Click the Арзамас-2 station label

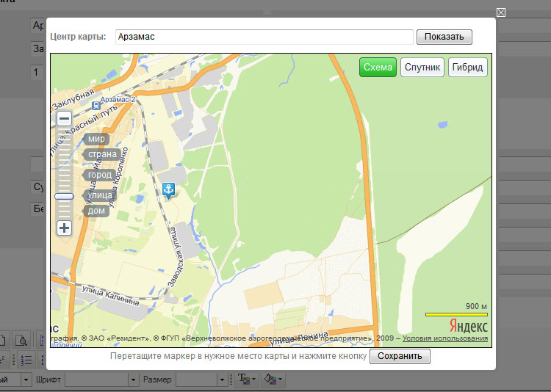click(x=118, y=100)
